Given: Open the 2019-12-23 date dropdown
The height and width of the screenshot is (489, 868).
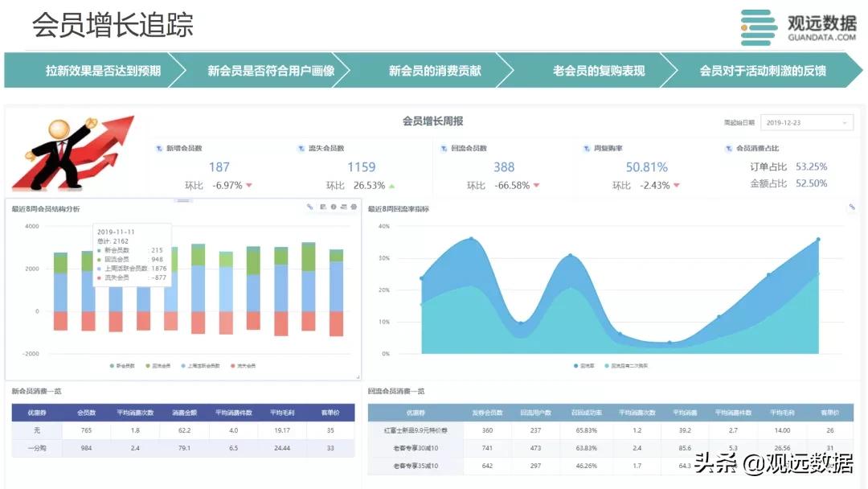Looking at the screenshot, I should tap(804, 122).
